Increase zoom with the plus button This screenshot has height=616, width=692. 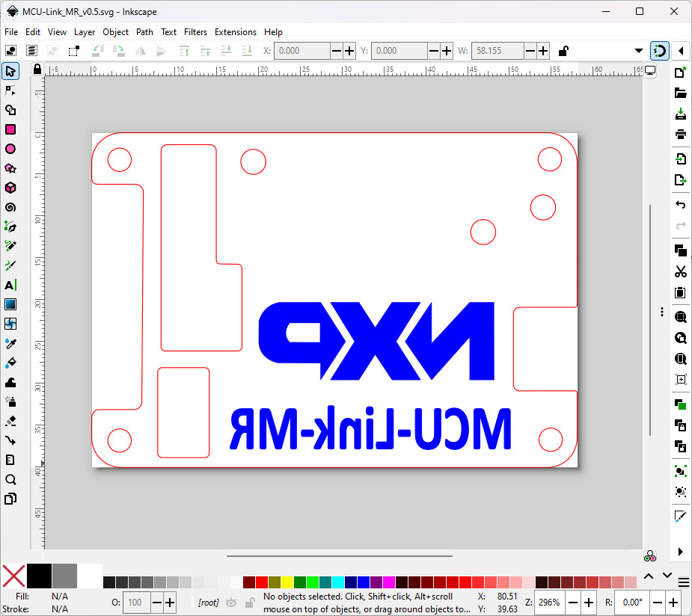(589, 603)
